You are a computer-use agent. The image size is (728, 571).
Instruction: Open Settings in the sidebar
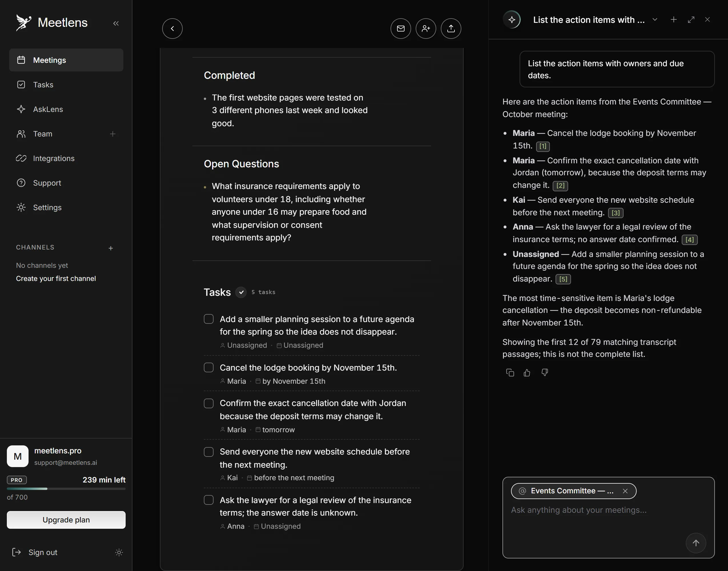[66, 208]
